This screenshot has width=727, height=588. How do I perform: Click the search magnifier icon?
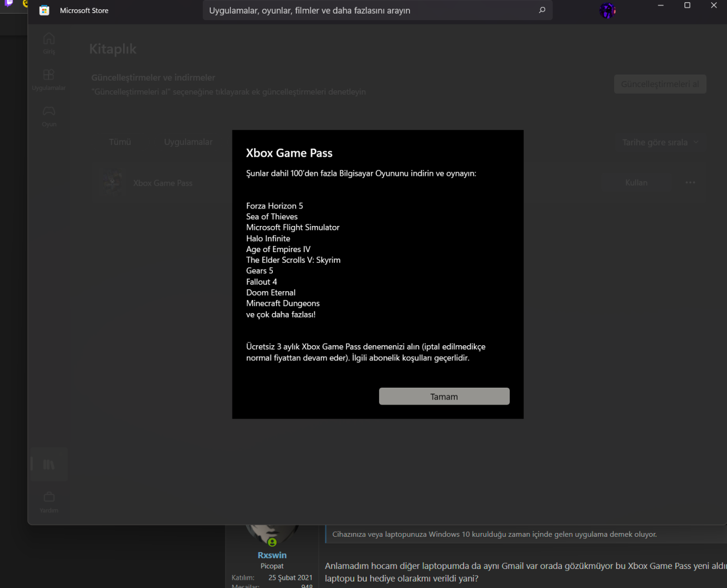(542, 10)
